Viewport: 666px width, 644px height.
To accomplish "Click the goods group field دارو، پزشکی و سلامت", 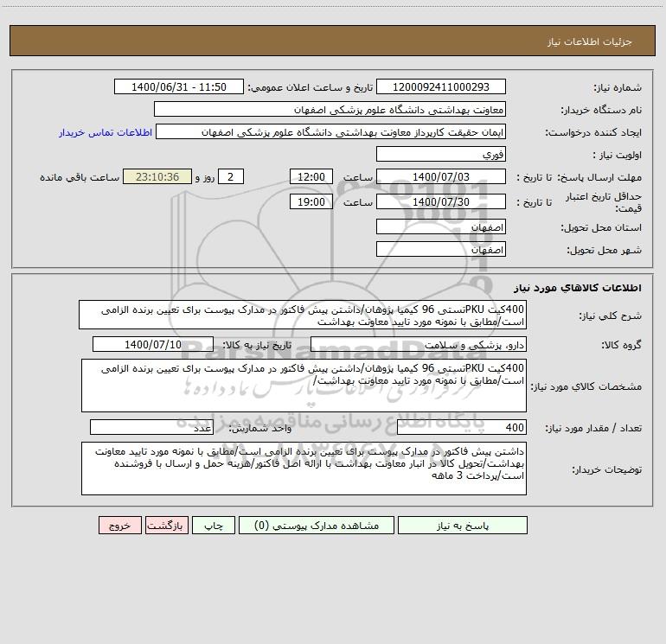I will (419, 344).
